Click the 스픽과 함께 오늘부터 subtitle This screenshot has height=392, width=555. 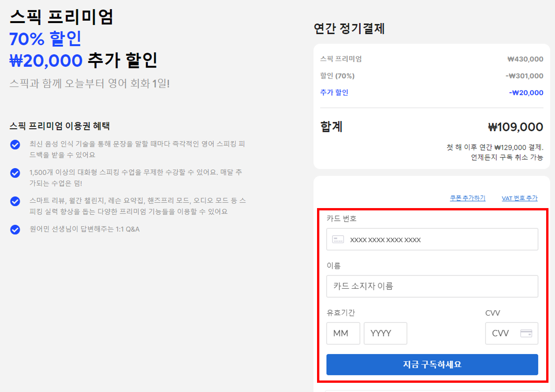pyautogui.click(x=89, y=83)
